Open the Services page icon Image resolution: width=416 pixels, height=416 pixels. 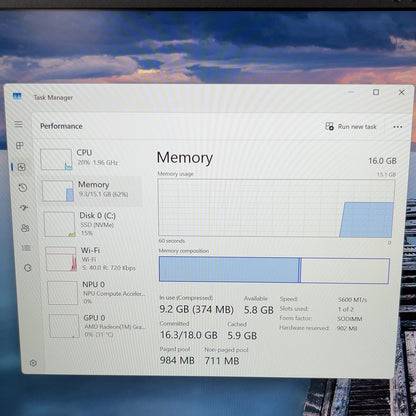(x=28, y=268)
